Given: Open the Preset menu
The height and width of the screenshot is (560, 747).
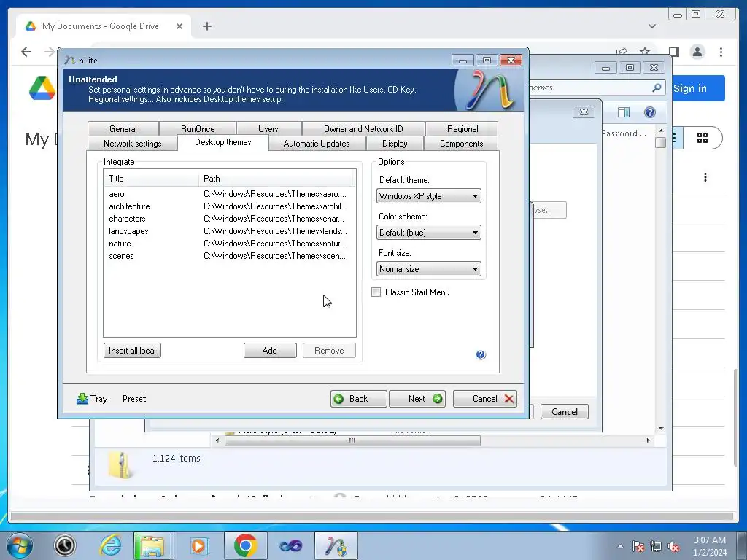Looking at the screenshot, I should (x=134, y=399).
